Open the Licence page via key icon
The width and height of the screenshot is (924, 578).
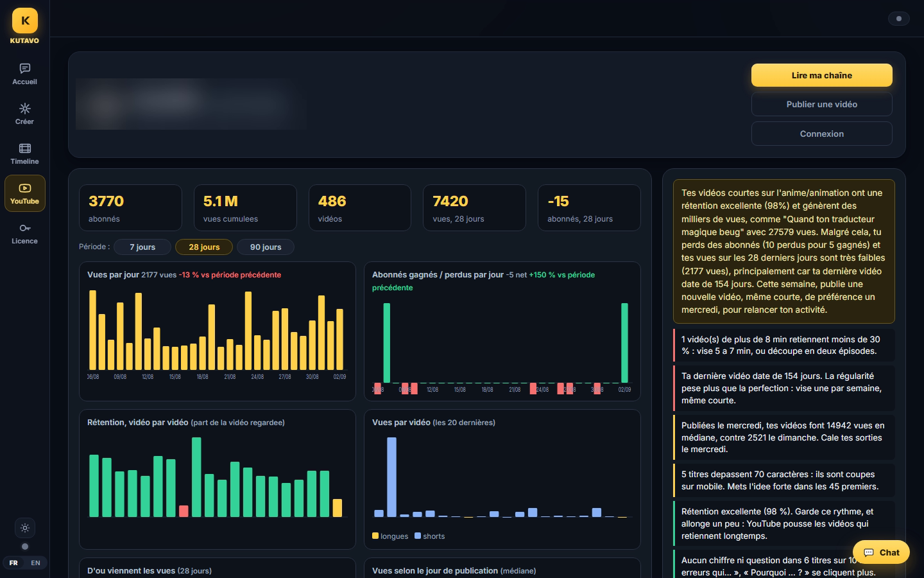tap(25, 233)
